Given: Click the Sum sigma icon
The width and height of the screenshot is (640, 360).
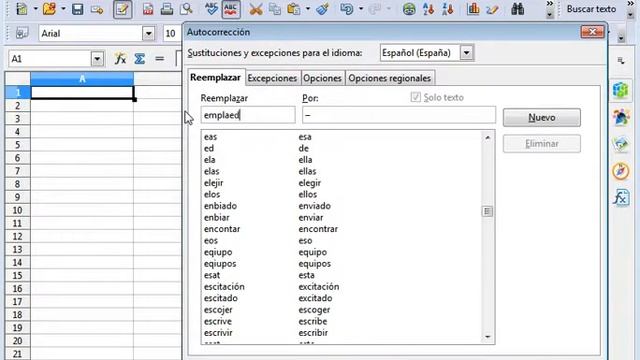Looking at the screenshot, I should click(140, 59).
